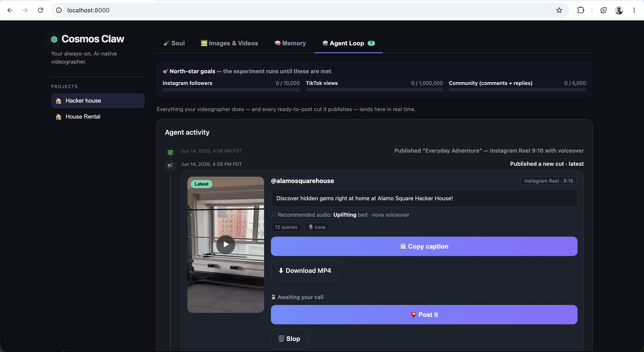Click the Published a new cut · latest text
Image resolution: width=644 pixels, height=352 pixels.
click(547, 164)
